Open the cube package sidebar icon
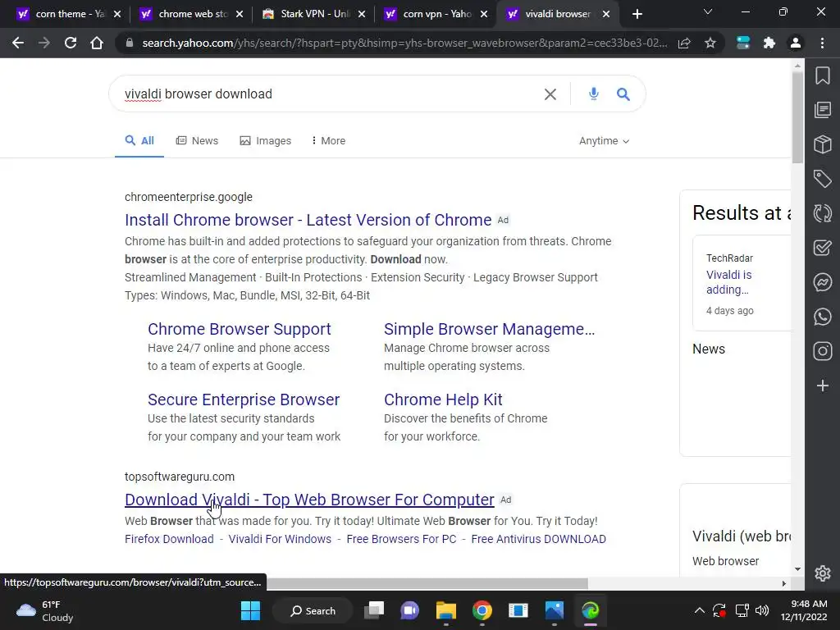Screen dimensions: 840x630 823,144
